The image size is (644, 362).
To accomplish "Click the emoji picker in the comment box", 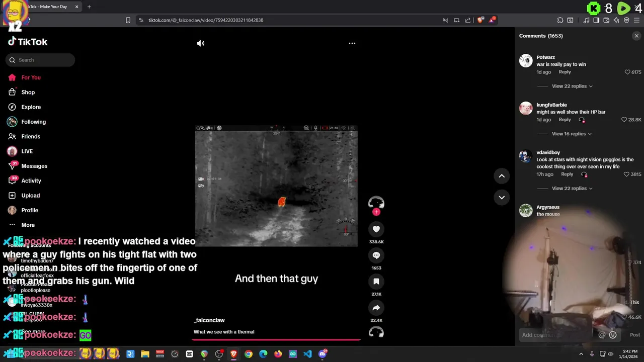I will click(x=613, y=335).
